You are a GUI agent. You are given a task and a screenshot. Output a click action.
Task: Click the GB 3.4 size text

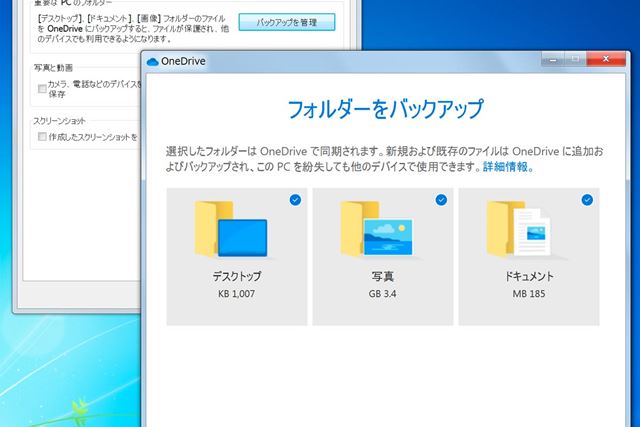click(382, 294)
